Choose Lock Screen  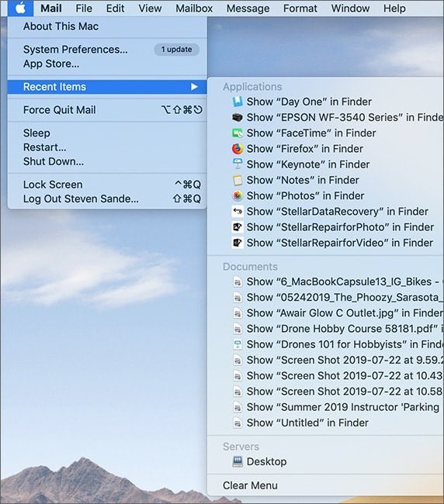107,185
